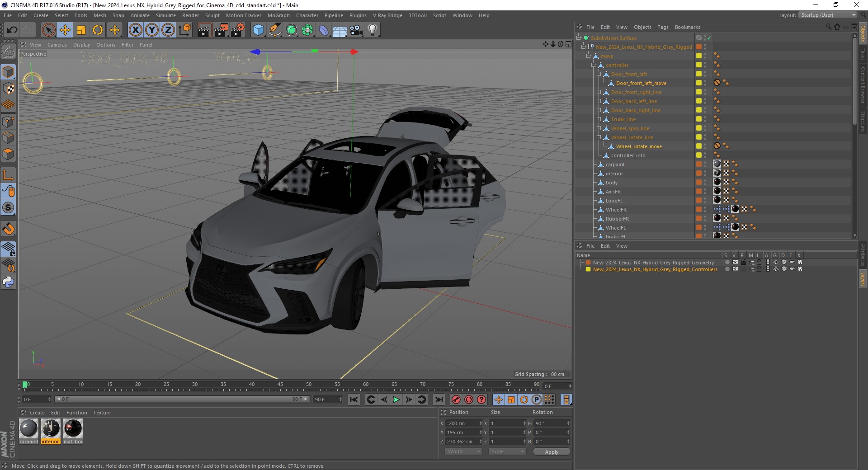Add a Light object

pos(373,30)
